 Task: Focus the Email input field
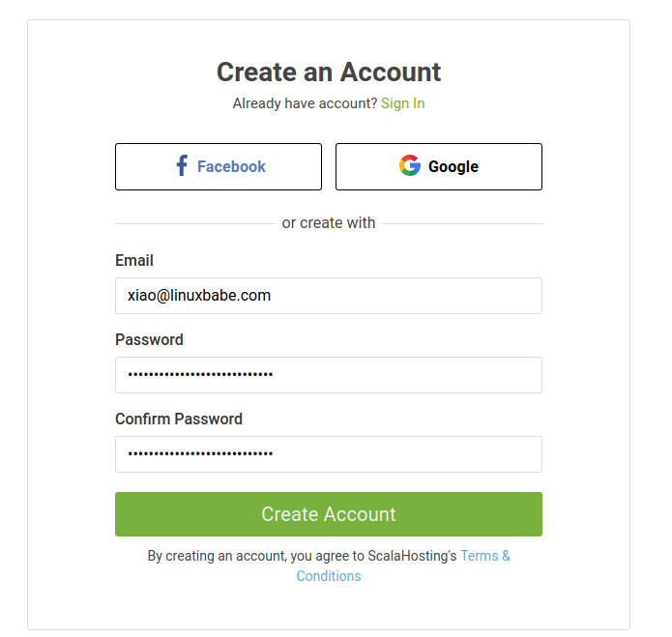pyautogui.click(x=329, y=296)
